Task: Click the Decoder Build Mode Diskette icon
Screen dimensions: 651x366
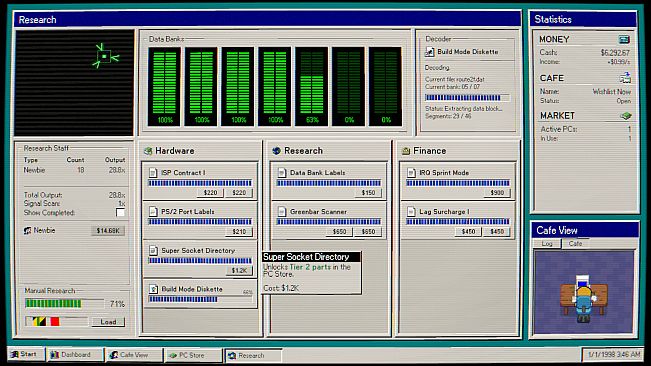Action: click(x=429, y=52)
